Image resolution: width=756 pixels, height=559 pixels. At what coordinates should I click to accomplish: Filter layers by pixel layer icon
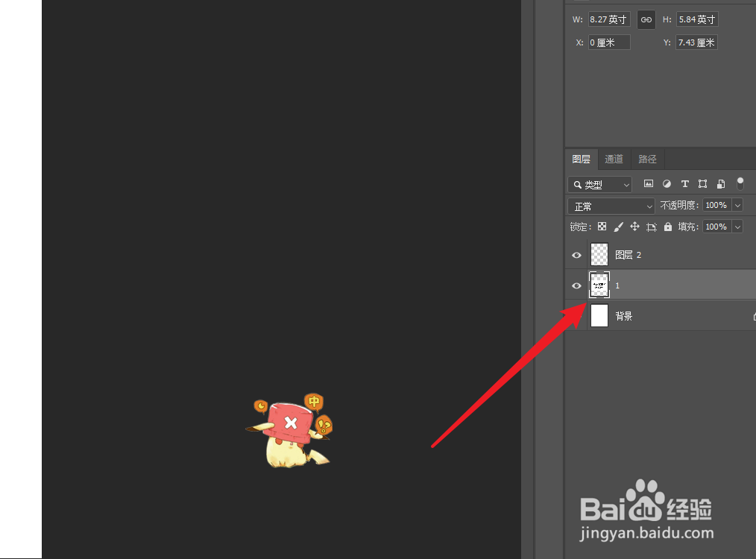(x=649, y=183)
